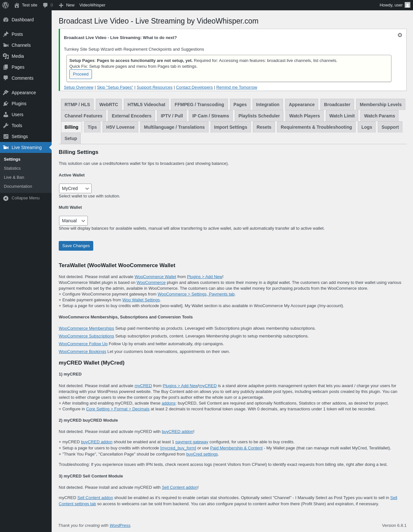
Task: Open the Multilanguage / Translations tab
Action: (174, 127)
